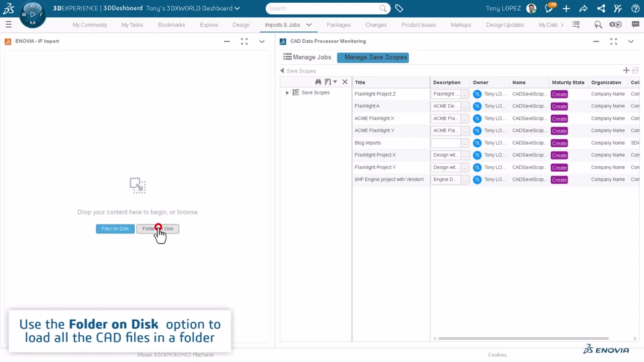Expand description of 6HP Engine project
644x362 pixels.
pyautogui.click(x=465, y=180)
